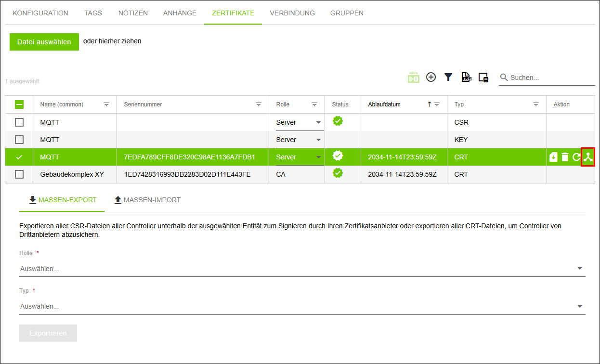Expand the Typ dropdown under Massen-Export

(302, 306)
